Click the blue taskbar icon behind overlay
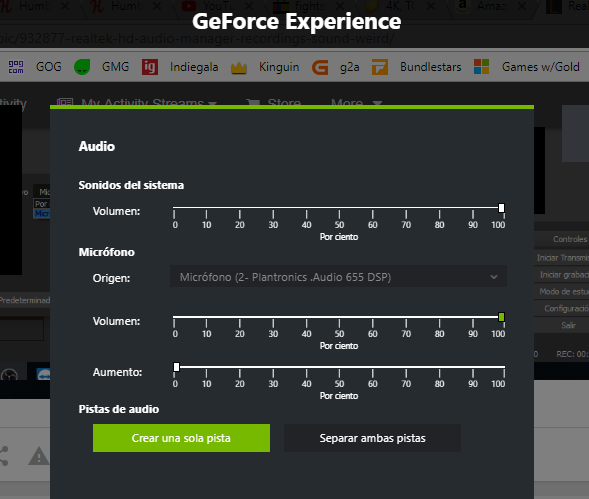The height and width of the screenshot is (499, 589). (x=44, y=374)
